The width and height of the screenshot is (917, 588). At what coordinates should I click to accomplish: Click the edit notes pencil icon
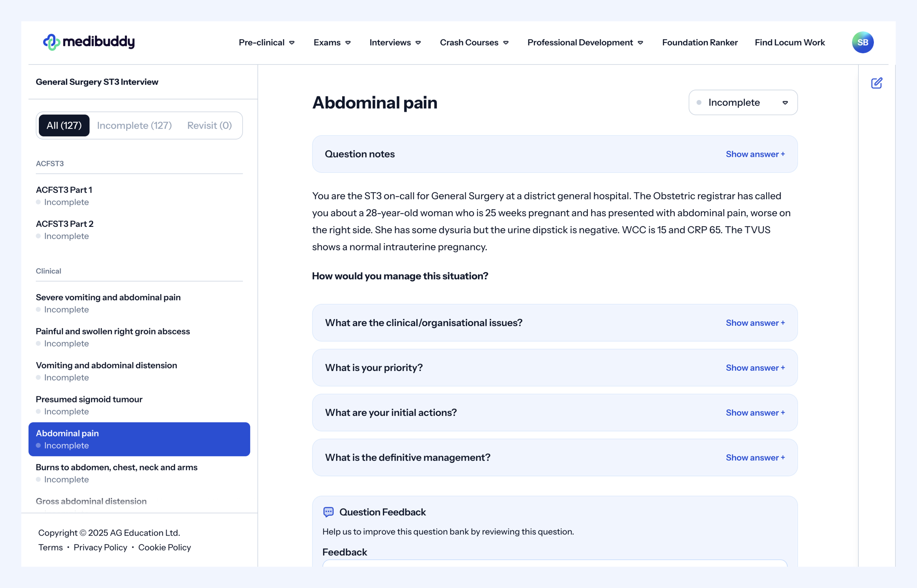coord(877,83)
